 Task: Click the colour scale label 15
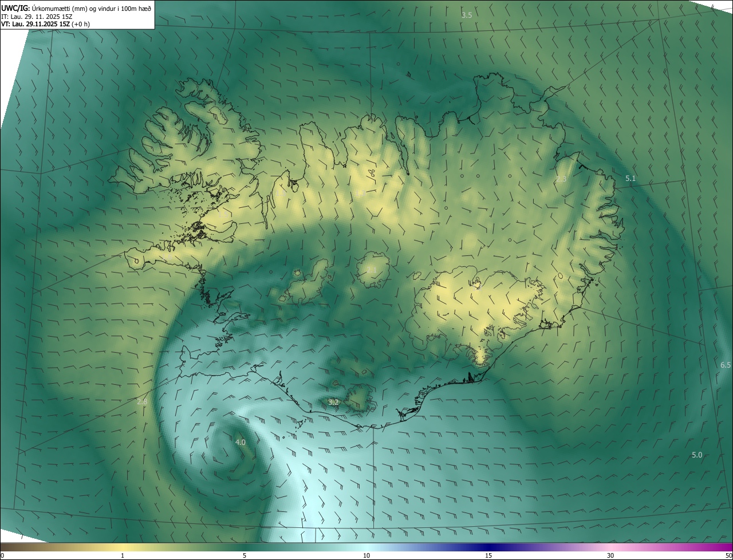488,555
